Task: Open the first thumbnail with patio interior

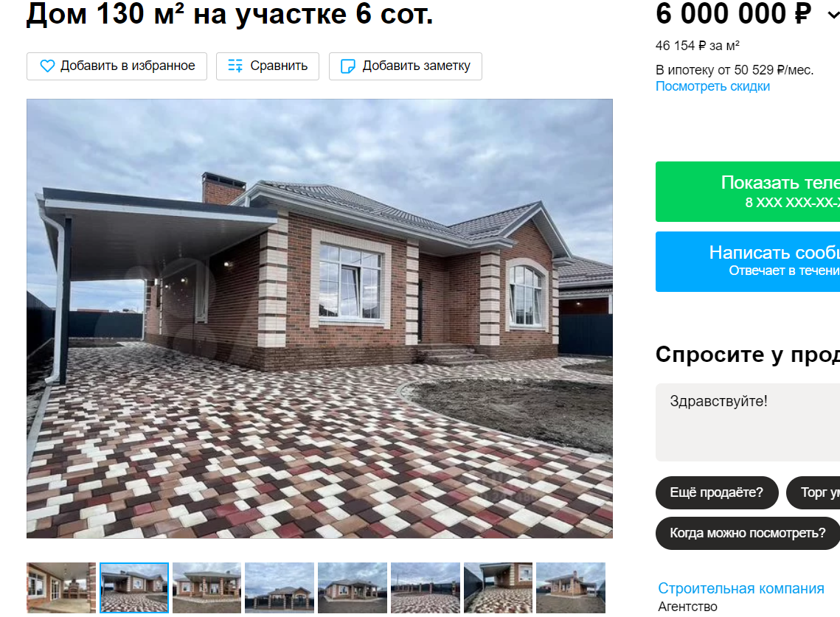Action: [61, 588]
